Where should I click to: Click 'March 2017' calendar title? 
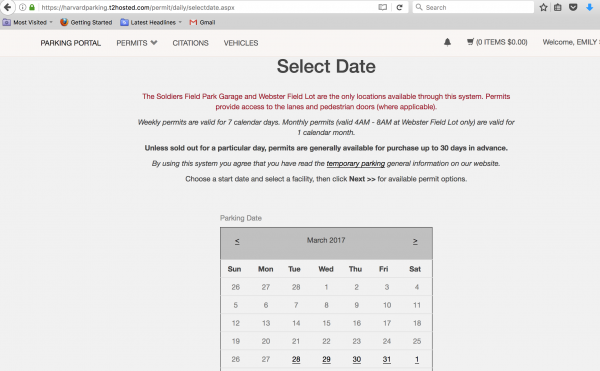[326, 240]
